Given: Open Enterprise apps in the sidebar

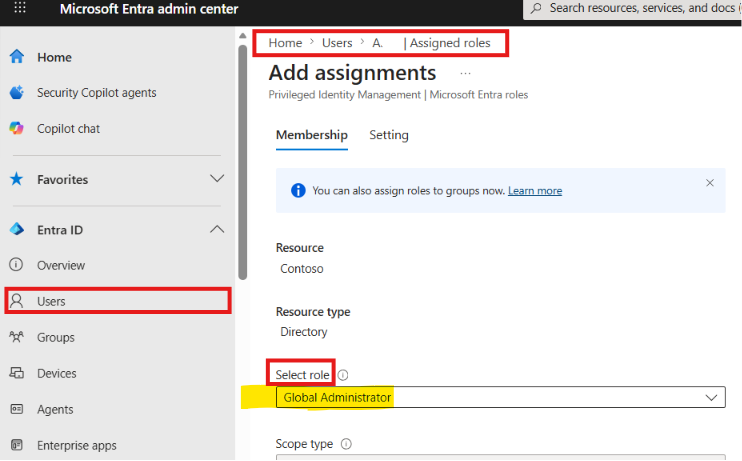Looking at the screenshot, I should click(77, 445).
